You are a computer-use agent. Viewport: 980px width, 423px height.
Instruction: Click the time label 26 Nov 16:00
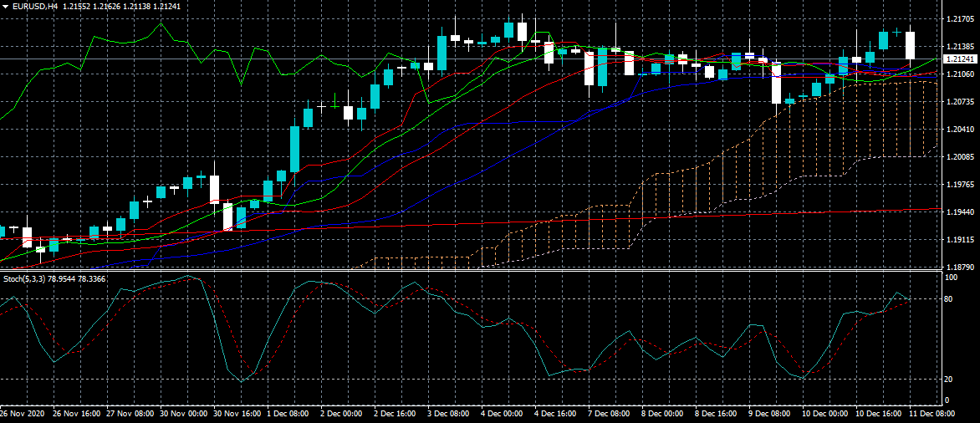77,414
